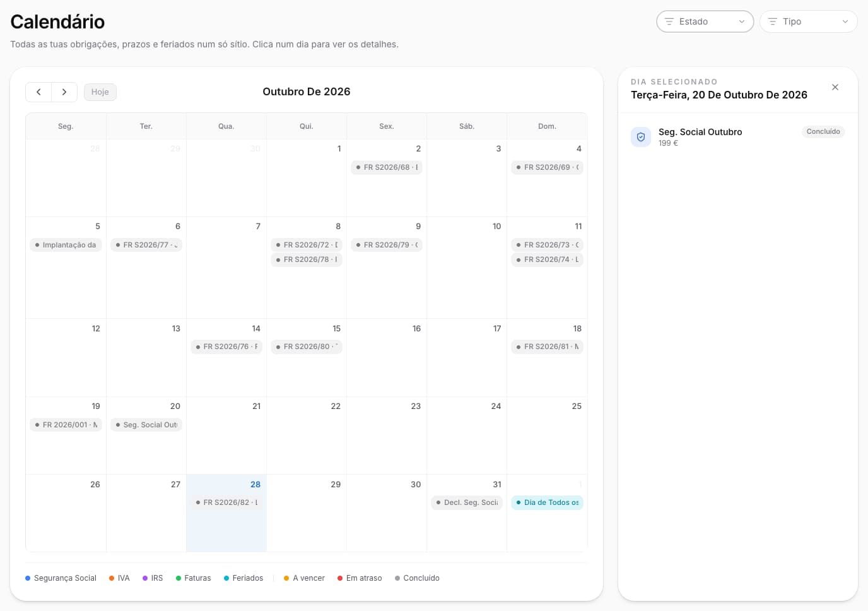Screen dimensions: 868x611
Task: Select day 13 in the calendar
Action: tap(146, 358)
